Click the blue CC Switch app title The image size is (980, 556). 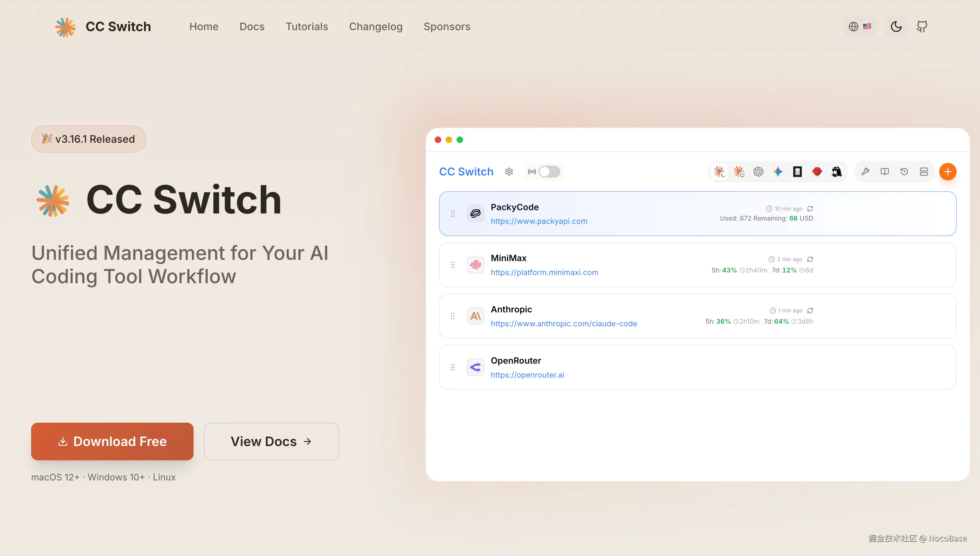(466, 172)
